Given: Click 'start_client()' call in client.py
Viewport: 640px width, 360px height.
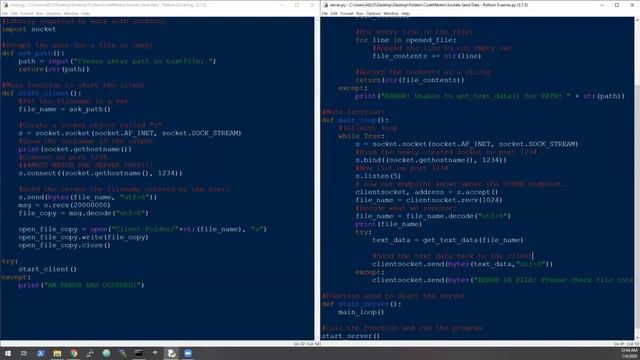Looking at the screenshot, I should point(47,269).
